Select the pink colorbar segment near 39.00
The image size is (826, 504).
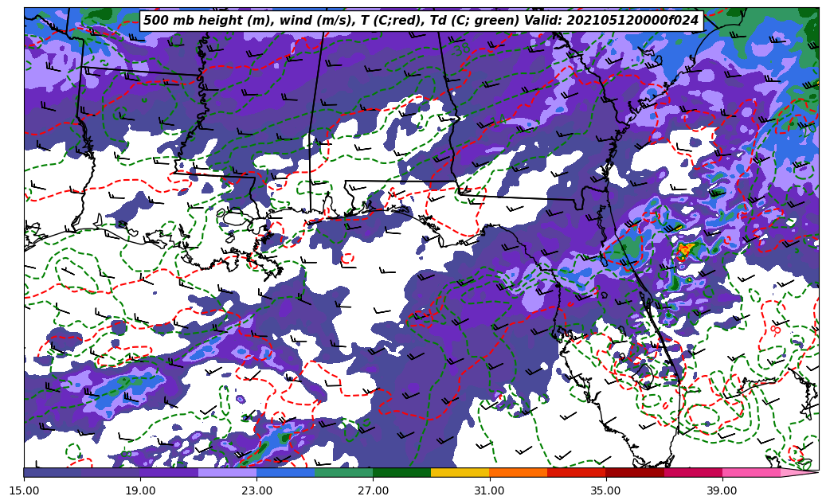(x=751, y=472)
